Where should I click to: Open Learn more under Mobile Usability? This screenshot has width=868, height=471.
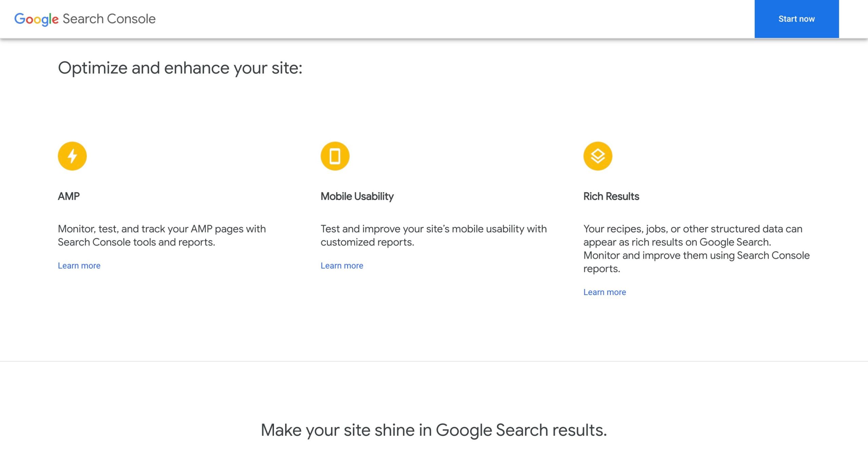(342, 266)
